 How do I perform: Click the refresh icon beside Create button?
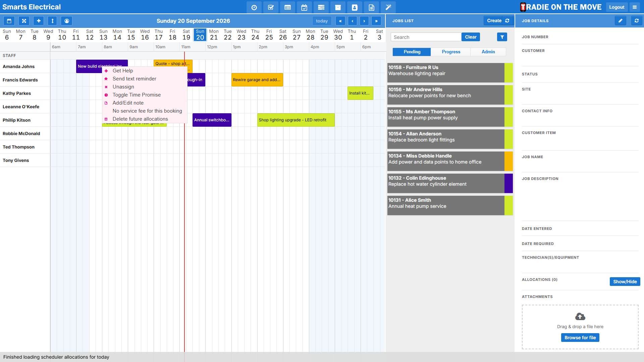(507, 20)
